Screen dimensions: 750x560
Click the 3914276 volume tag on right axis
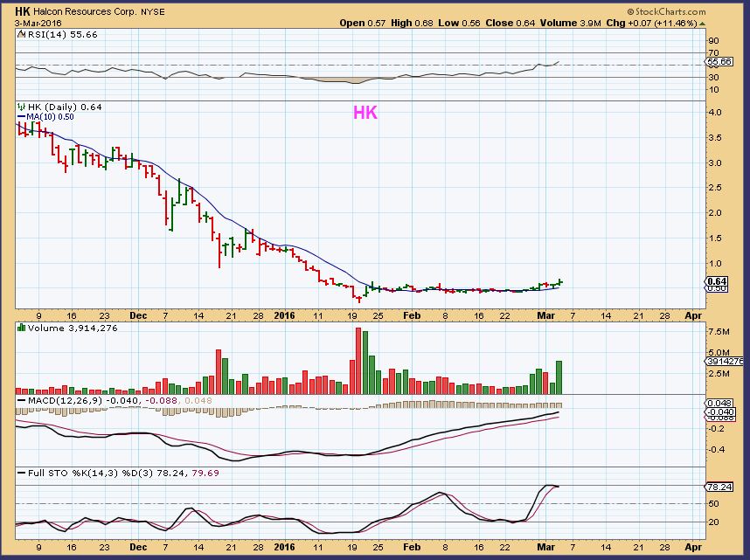[725, 362]
